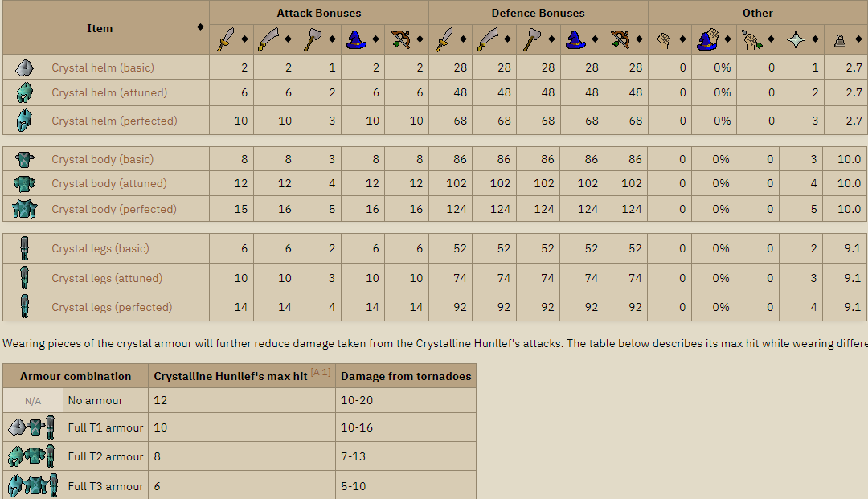Follow the [A 1] footnote reference
Viewport: 868px width, 499px height.
(321, 372)
